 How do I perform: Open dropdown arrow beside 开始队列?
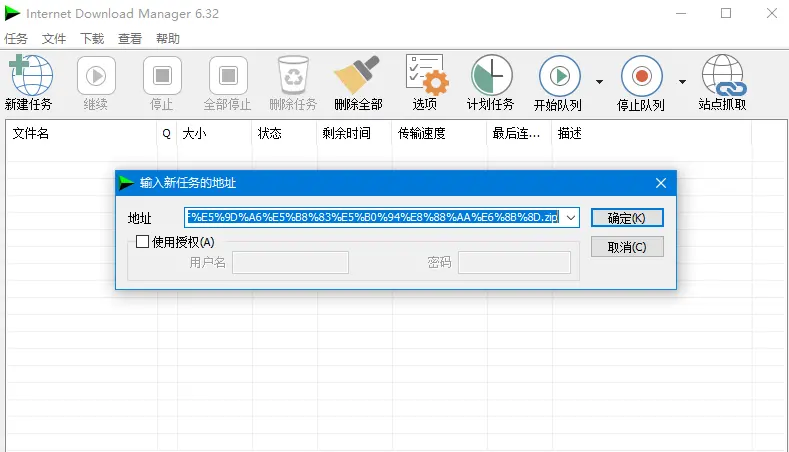point(599,82)
